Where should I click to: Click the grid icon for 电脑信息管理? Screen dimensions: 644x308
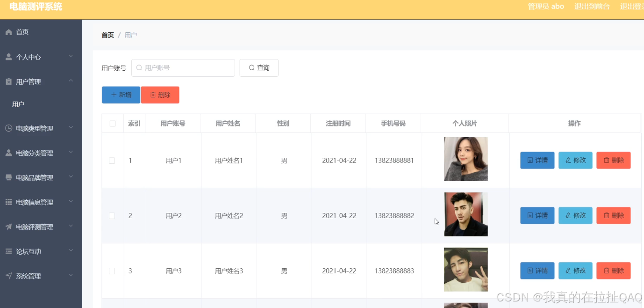coord(8,202)
